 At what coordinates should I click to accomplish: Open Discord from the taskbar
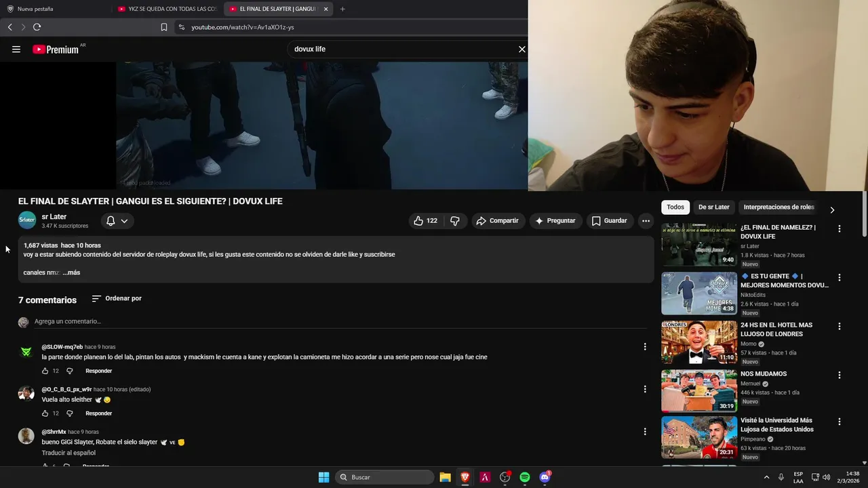tap(545, 477)
